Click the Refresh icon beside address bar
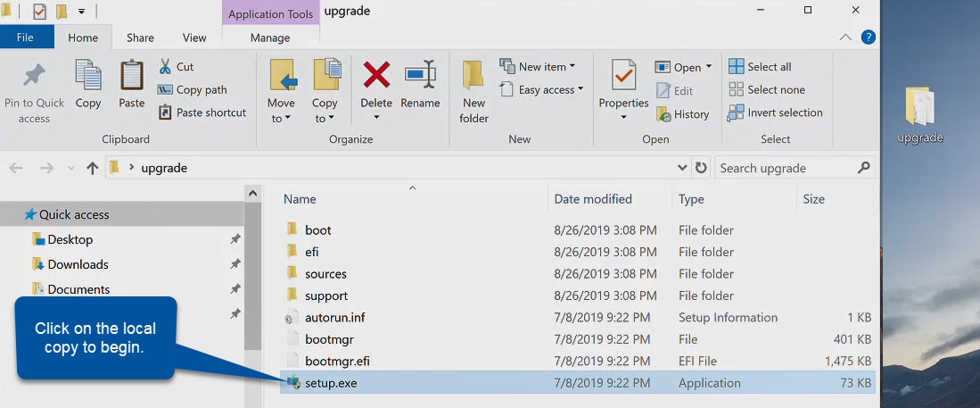 (x=701, y=168)
